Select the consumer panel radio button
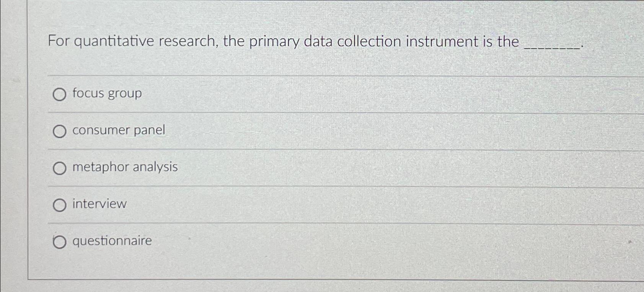This screenshot has width=644, height=292. point(60,131)
